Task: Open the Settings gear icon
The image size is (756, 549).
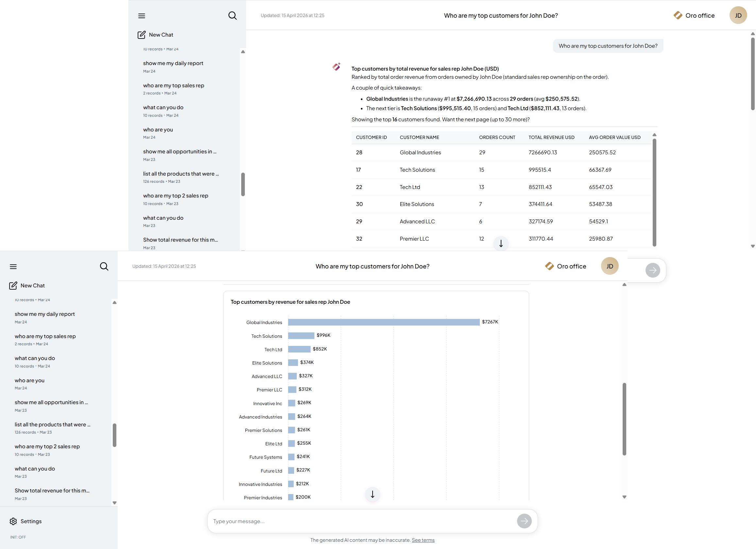Action: [13, 521]
